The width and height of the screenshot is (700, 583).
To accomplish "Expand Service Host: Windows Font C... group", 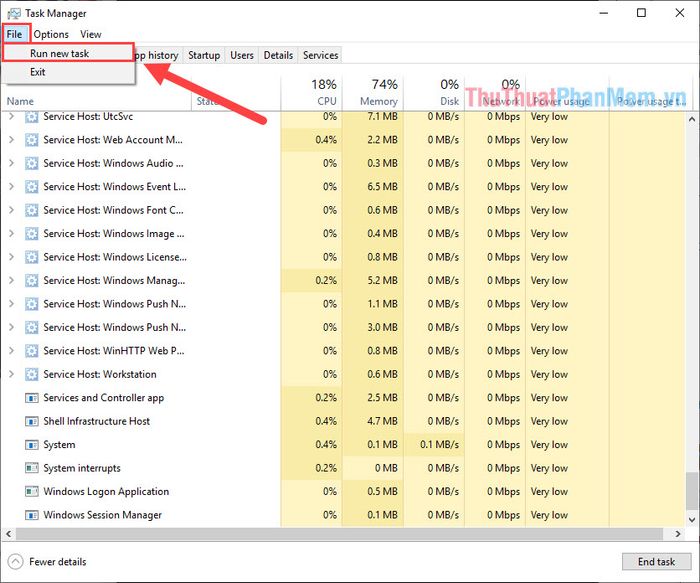I will click(x=12, y=210).
